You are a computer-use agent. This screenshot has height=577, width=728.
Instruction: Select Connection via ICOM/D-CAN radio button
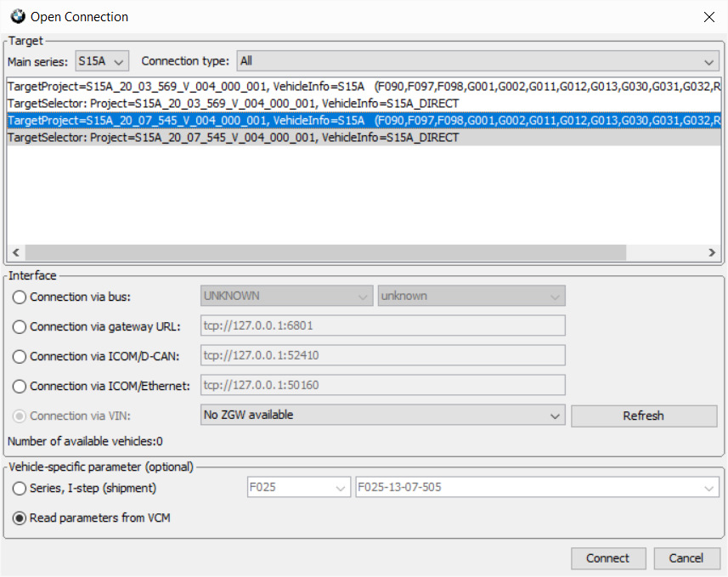[19, 356]
